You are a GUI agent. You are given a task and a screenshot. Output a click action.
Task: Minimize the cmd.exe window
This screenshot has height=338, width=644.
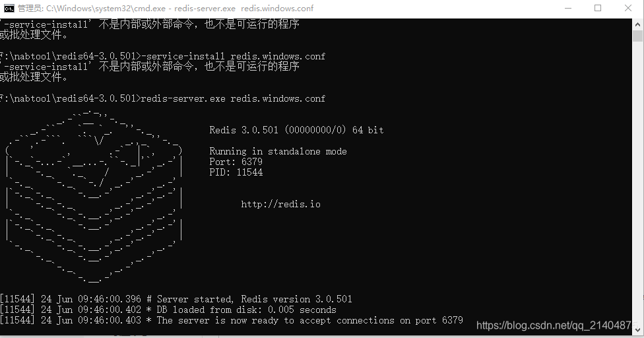pyautogui.click(x=568, y=8)
